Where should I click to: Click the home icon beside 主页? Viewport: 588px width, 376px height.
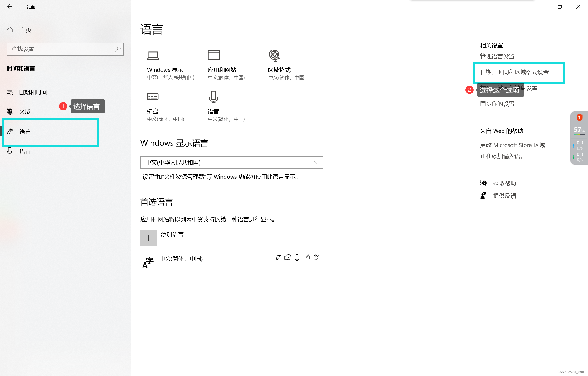10,30
